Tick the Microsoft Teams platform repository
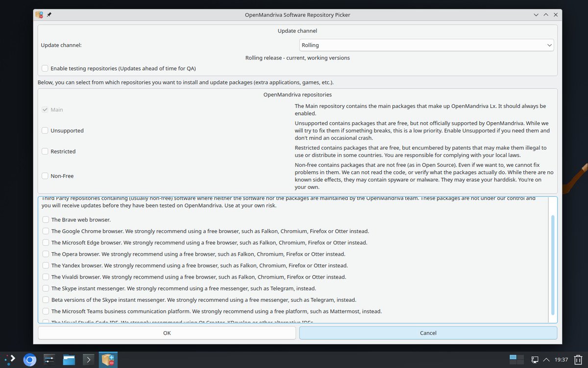 click(46, 311)
